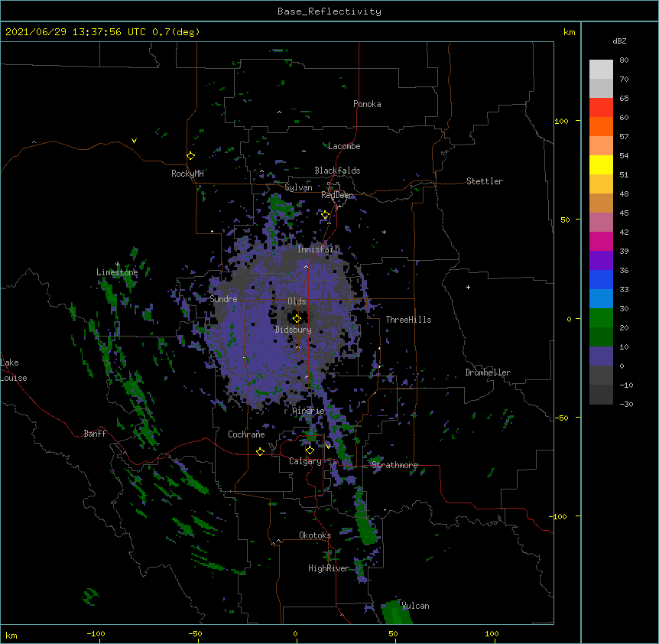Pick the orange 57-60 dBZ legend swatch

(x=601, y=126)
